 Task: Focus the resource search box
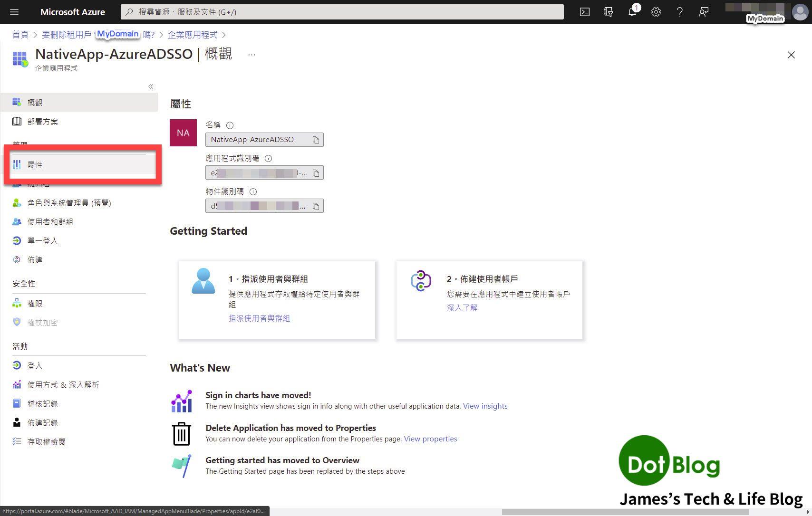342,12
